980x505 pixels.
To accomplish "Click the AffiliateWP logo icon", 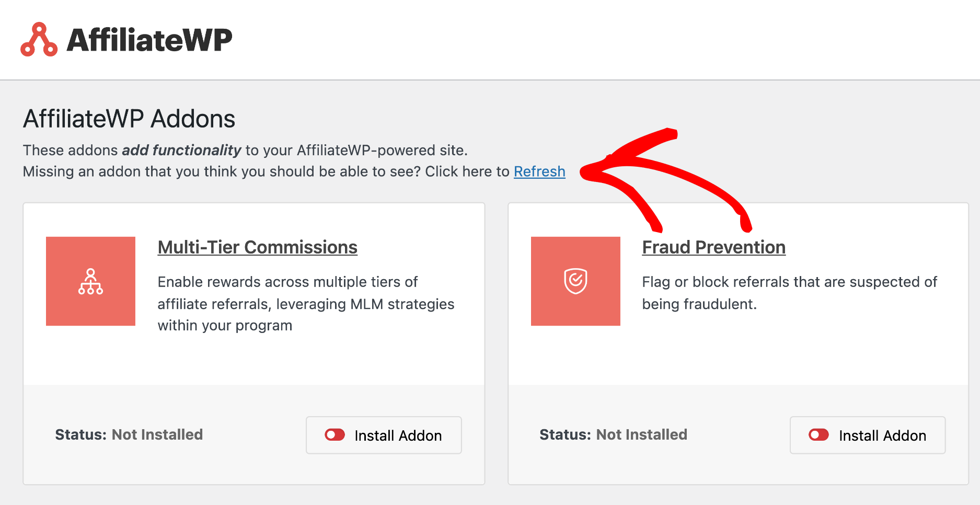I will pos(39,39).
